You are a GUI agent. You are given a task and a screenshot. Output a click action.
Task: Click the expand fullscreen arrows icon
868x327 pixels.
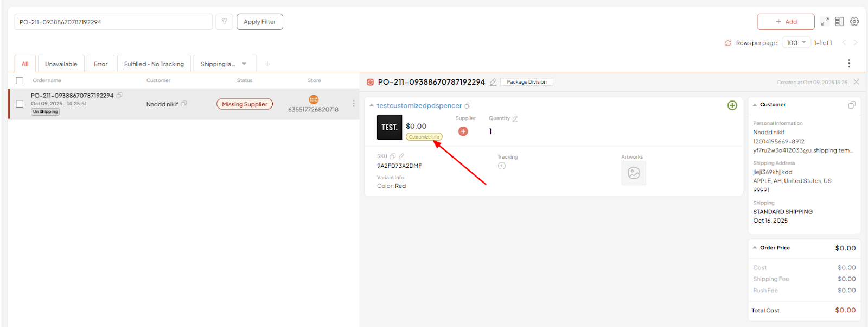point(825,22)
